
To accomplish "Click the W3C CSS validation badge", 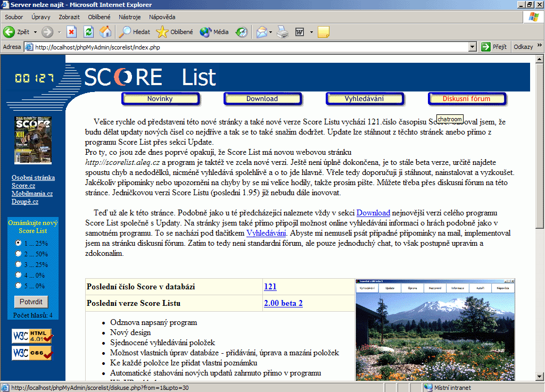I will 32,353.
